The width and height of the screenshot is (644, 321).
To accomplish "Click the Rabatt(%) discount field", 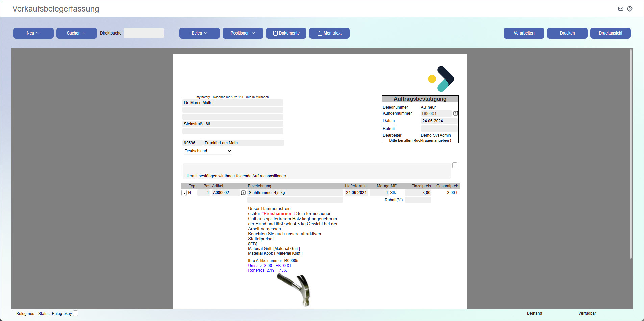I will tap(418, 200).
